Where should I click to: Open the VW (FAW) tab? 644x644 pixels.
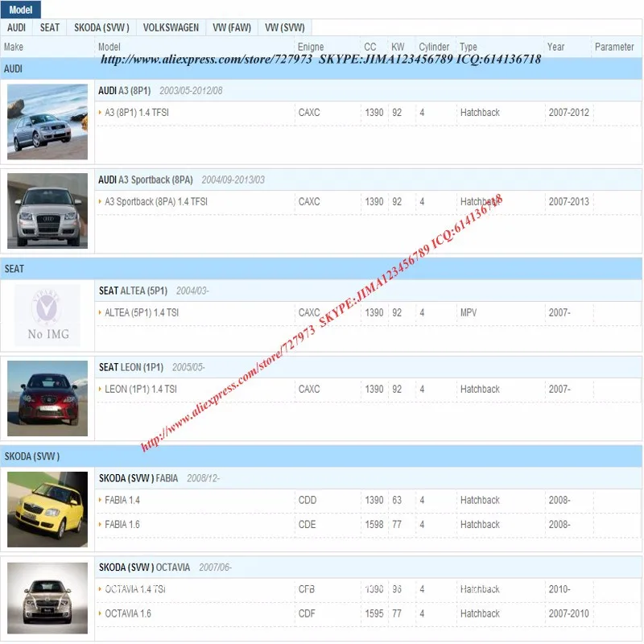232,27
